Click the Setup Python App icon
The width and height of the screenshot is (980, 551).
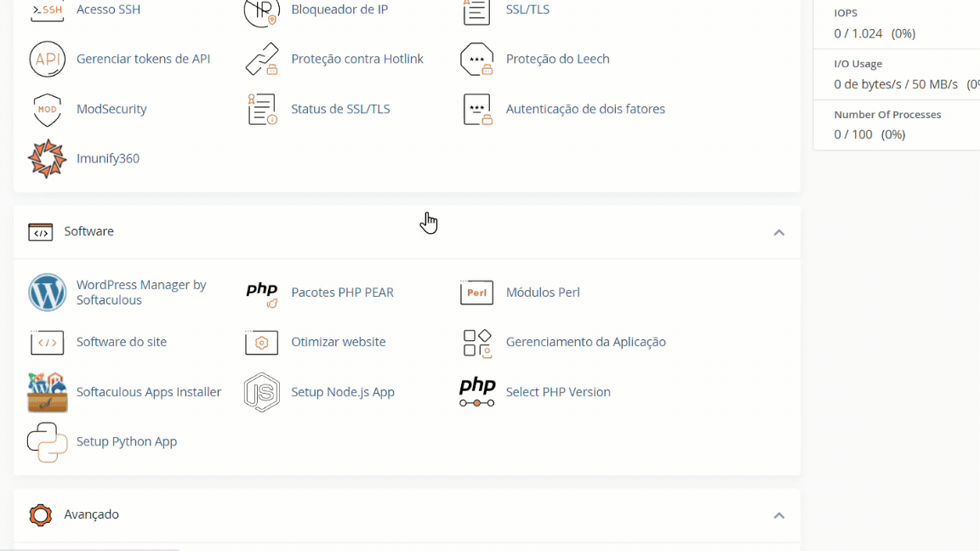pos(47,442)
